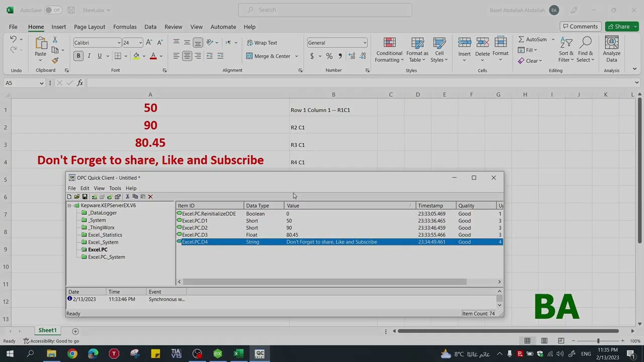Click Data Type column header in OPC client
This screenshot has height=362, width=644.
[x=264, y=206]
